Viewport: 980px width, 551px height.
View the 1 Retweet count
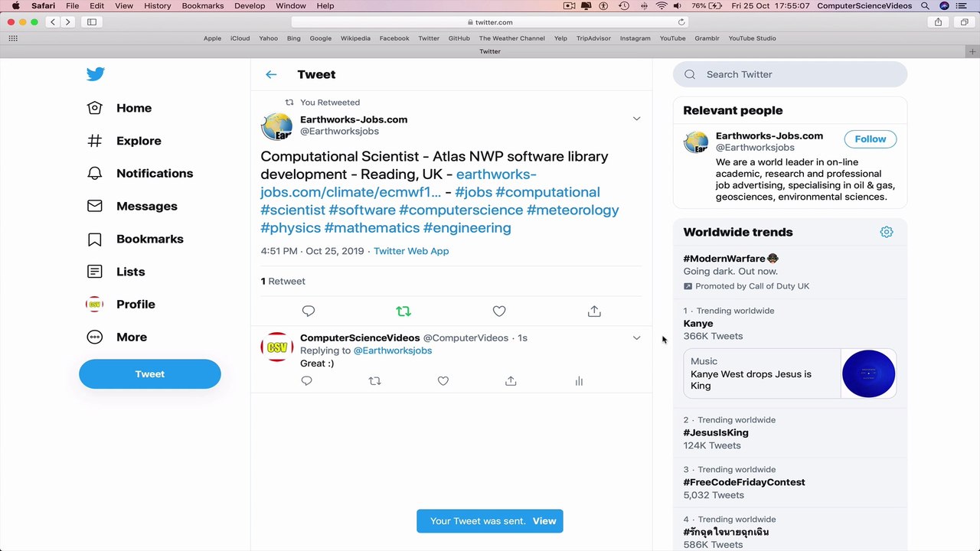pos(283,282)
